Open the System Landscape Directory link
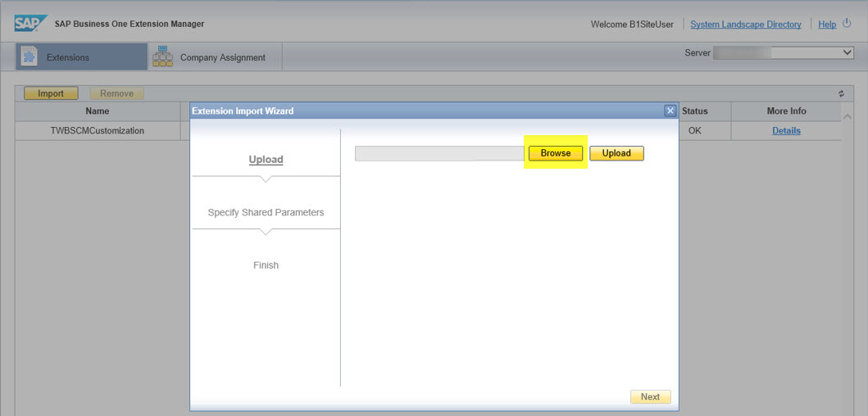The image size is (868, 416). 746,25
